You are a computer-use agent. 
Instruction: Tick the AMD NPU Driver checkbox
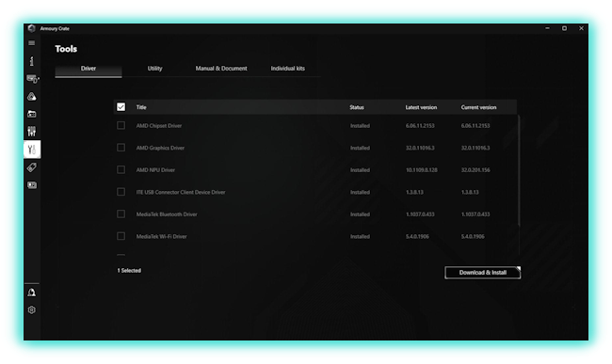tap(121, 169)
